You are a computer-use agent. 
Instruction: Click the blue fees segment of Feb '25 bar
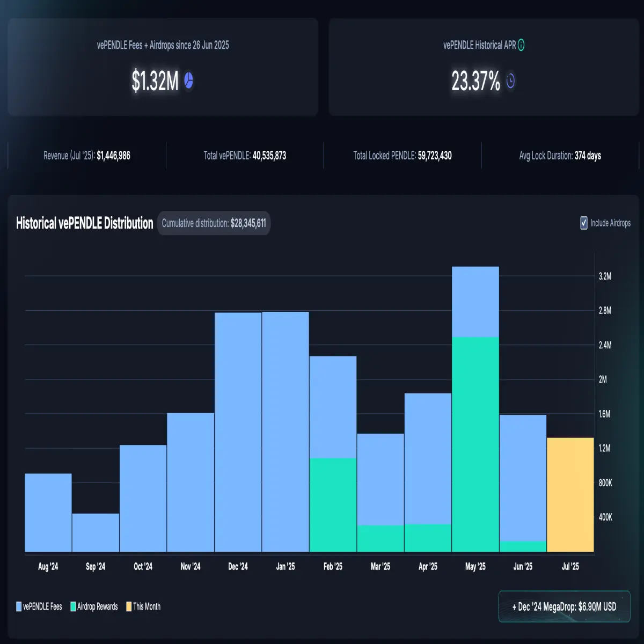tap(333, 407)
